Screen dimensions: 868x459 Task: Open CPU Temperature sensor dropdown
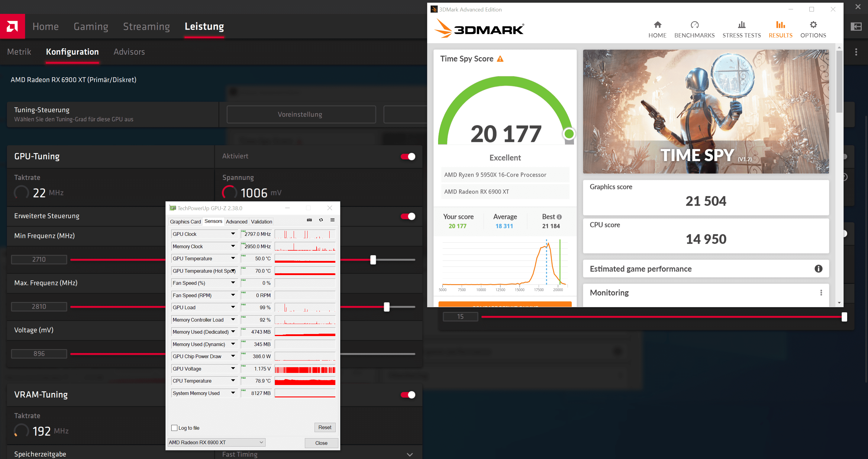pos(233,380)
